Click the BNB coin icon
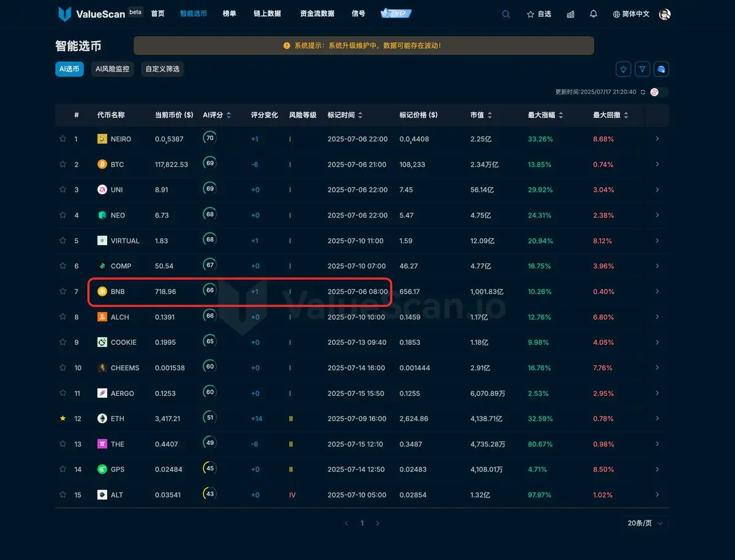 click(102, 292)
